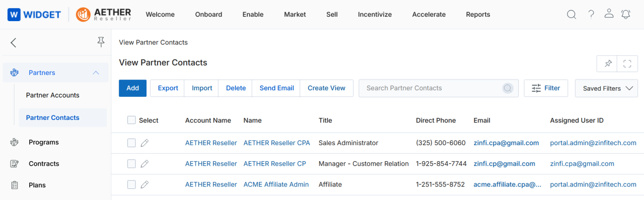Click the Assigned User ID column header

pos(577,120)
